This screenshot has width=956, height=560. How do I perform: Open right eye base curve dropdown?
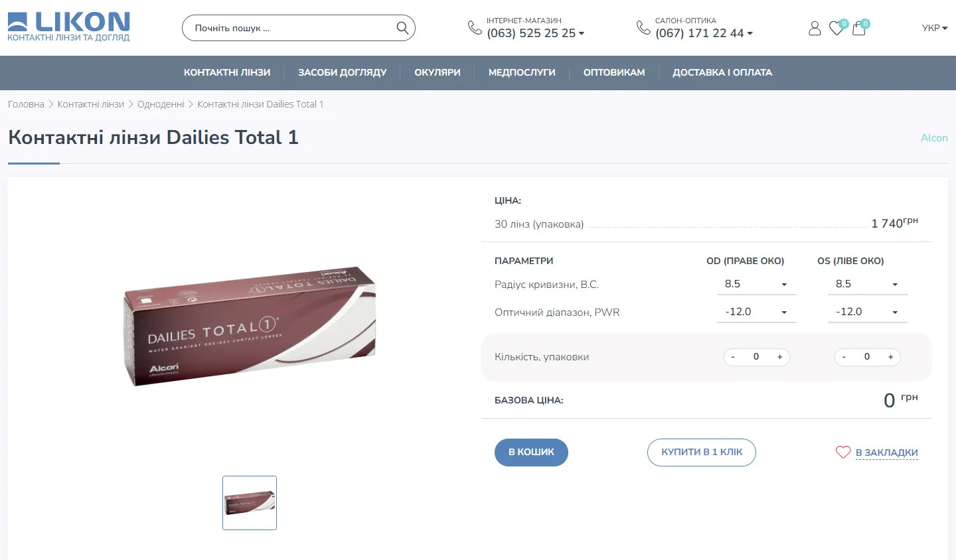(x=756, y=284)
